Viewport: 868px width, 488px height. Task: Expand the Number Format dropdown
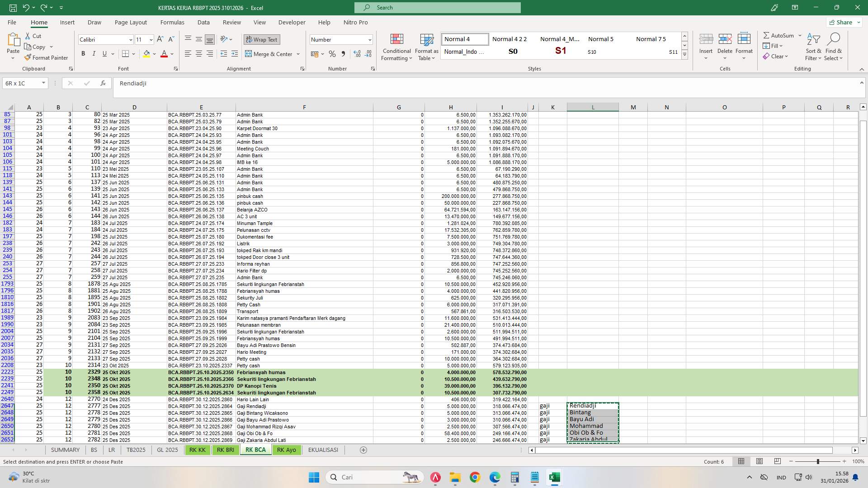pyautogui.click(x=369, y=39)
